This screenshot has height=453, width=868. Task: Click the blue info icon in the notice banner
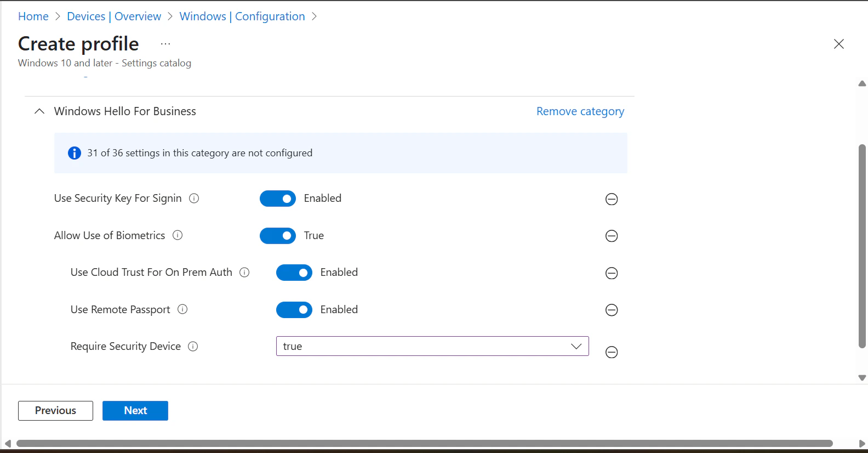point(75,153)
